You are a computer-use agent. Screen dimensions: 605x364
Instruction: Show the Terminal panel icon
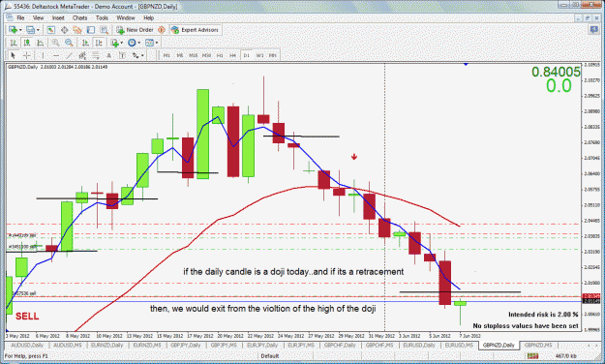coord(91,30)
